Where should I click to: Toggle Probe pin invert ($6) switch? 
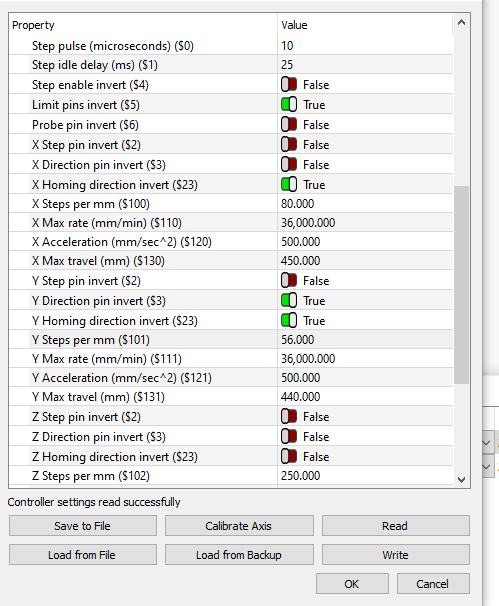point(289,125)
